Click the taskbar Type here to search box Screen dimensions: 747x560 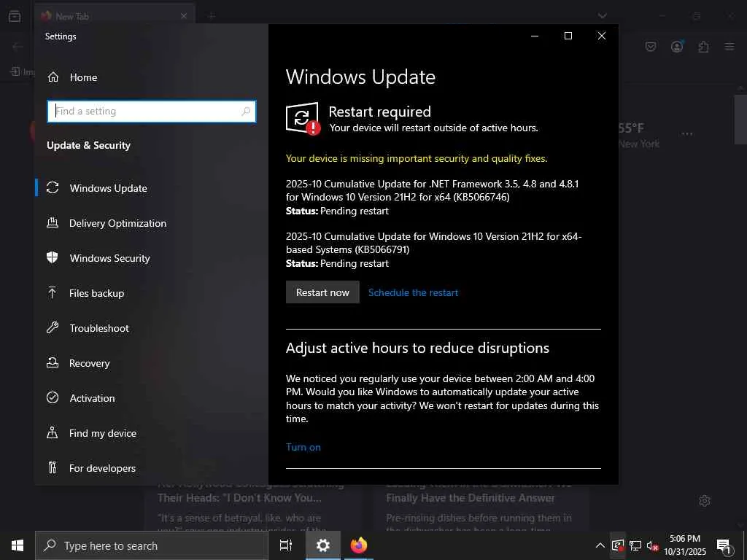click(x=152, y=545)
